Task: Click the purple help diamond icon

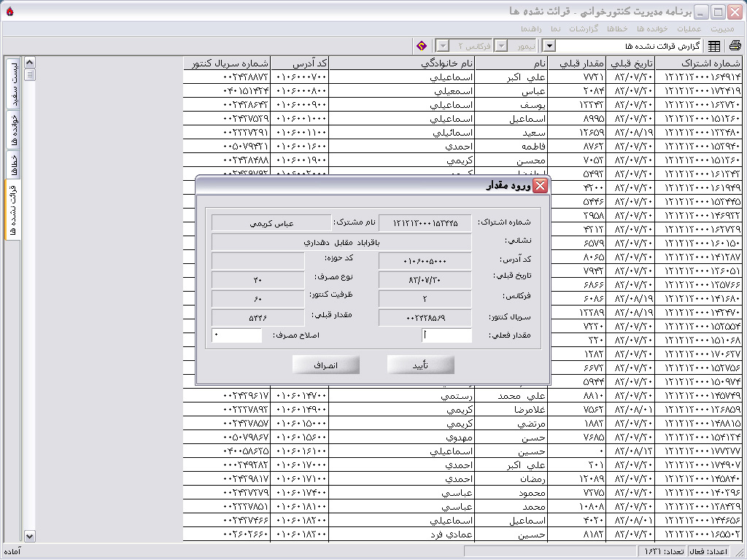Action: pyautogui.click(x=422, y=46)
